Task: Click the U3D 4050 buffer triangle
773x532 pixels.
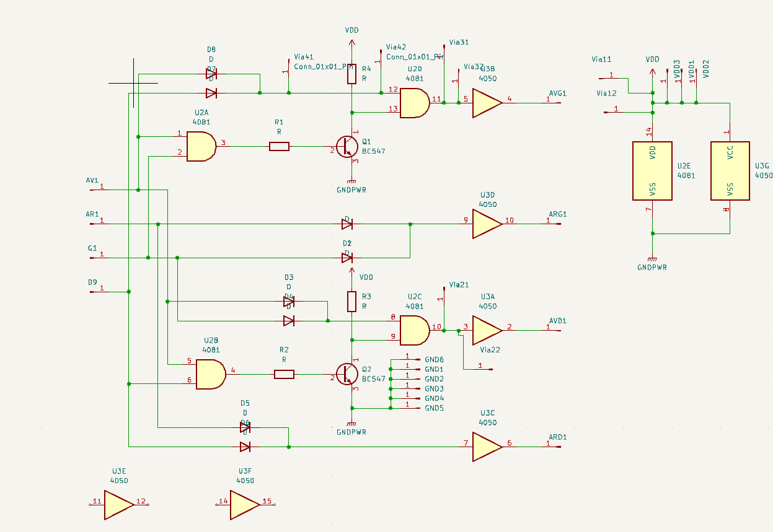Action: tap(487, 224)
